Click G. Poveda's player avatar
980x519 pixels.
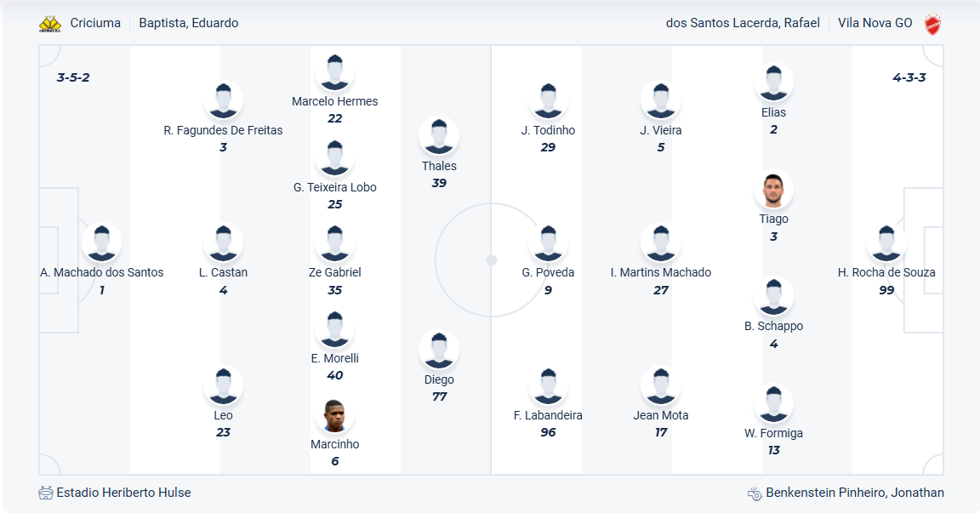(548, 243)
